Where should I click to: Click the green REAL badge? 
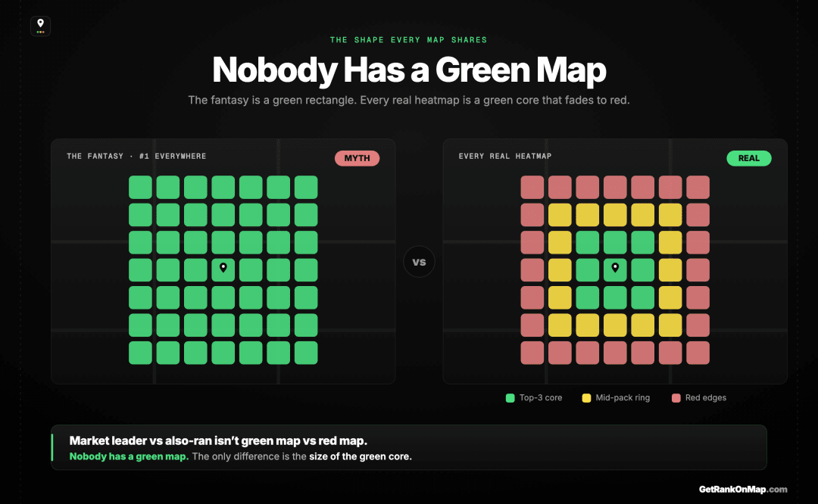(x=748, y=158)
